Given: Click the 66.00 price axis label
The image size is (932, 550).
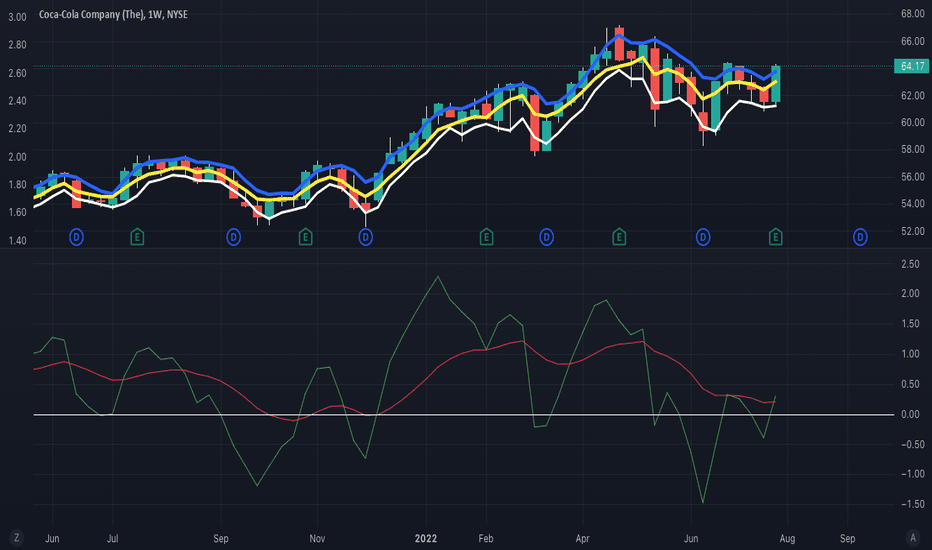Looking at the screenshot, I should tap(912, 41).
